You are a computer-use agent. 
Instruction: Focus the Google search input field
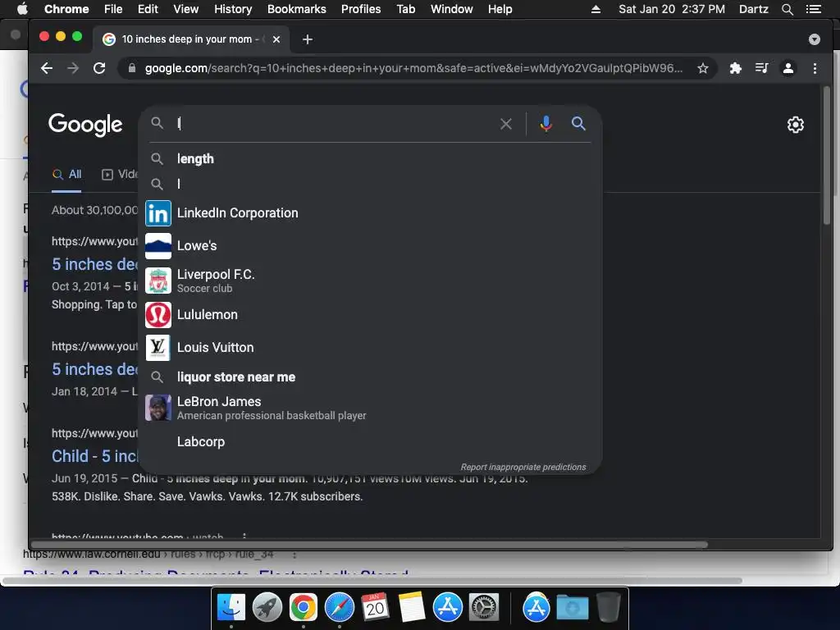pyautogui.click(x=335, y=124)
